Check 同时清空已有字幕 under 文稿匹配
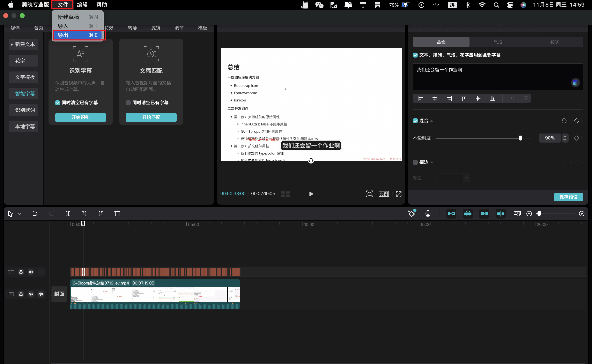 pyautogui.click(x=128, y=103)
